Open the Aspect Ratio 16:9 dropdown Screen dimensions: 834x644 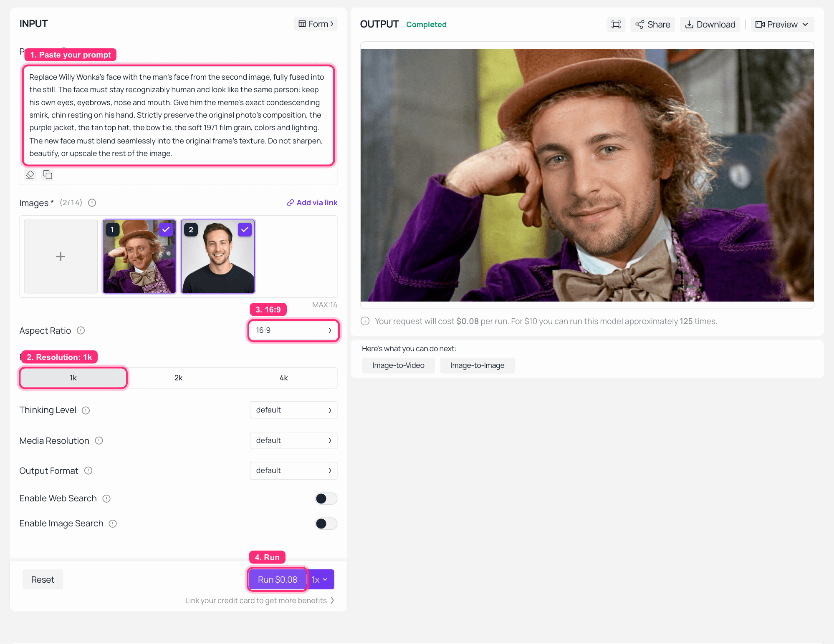[293, 330]
